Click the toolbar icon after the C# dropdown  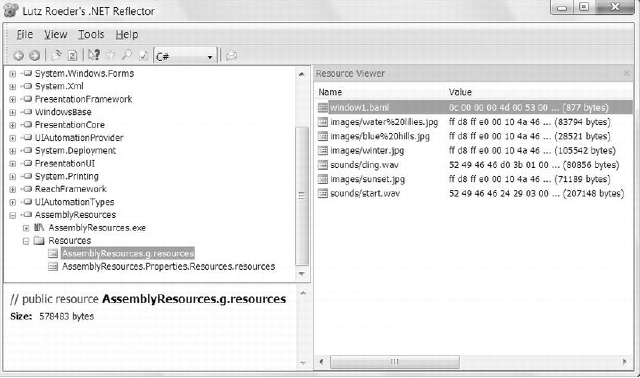(x=232, y=55)
